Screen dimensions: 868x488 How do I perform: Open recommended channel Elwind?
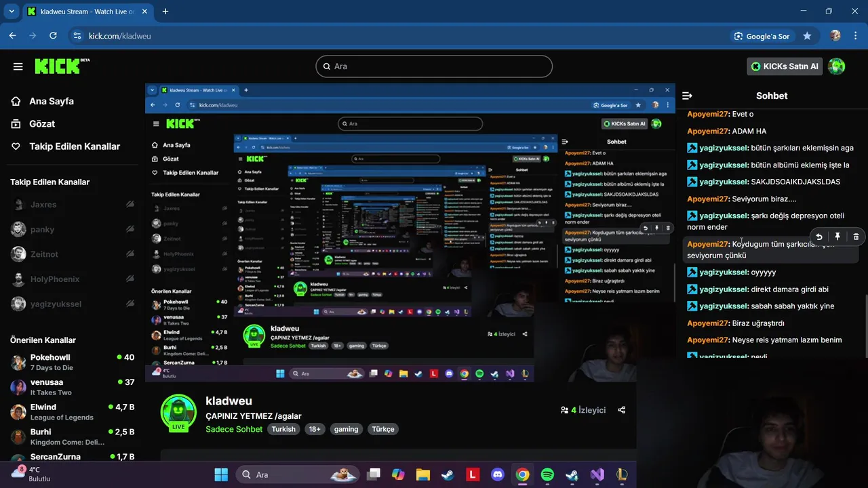[x=73, y=412]
